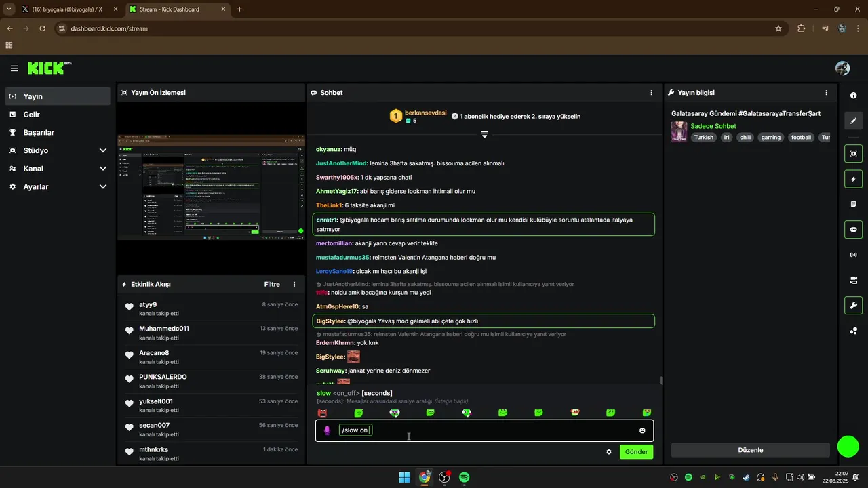Open Spotify from the taskbar

click(465, 477)
